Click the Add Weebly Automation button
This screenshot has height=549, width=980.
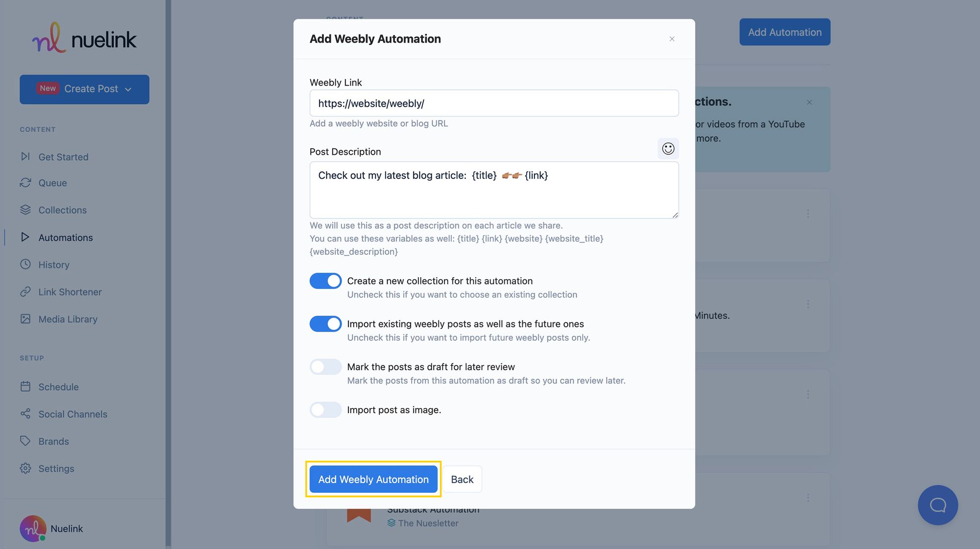(x=373, y=479)
